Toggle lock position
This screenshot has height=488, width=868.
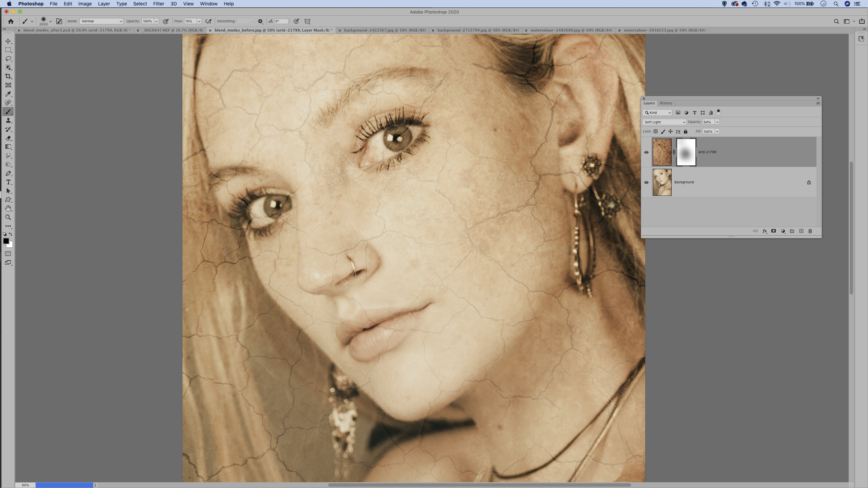(x=670, y=131)
